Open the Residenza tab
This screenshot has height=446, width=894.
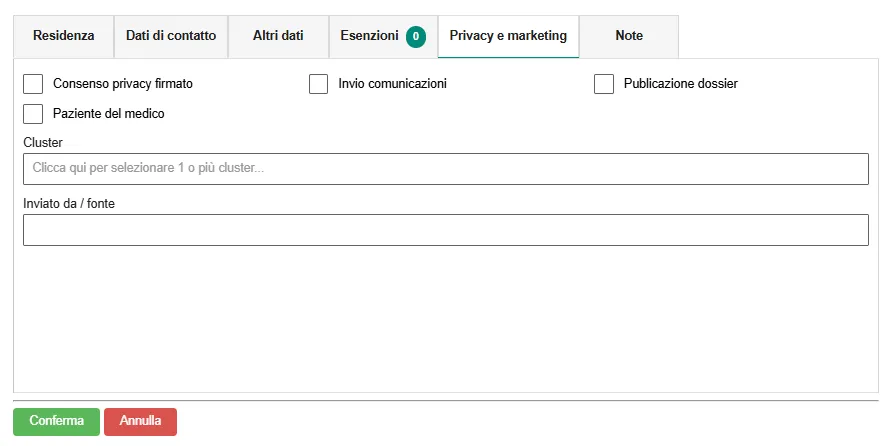click(x=63, y=36)
